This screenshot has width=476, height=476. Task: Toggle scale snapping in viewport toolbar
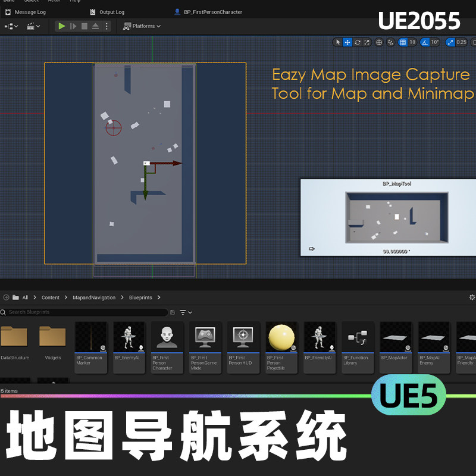coord(451,42)
